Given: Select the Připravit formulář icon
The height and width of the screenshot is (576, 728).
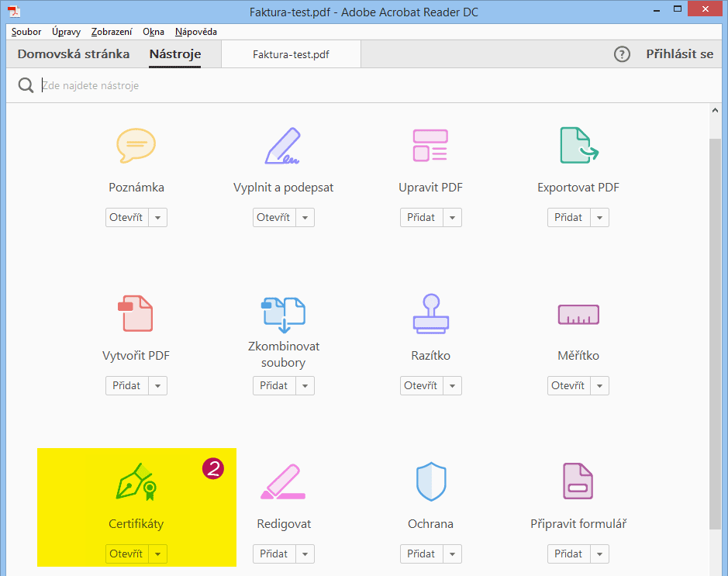Looking at the screenshot, I should pyautogui.click(x=578, y=481).
